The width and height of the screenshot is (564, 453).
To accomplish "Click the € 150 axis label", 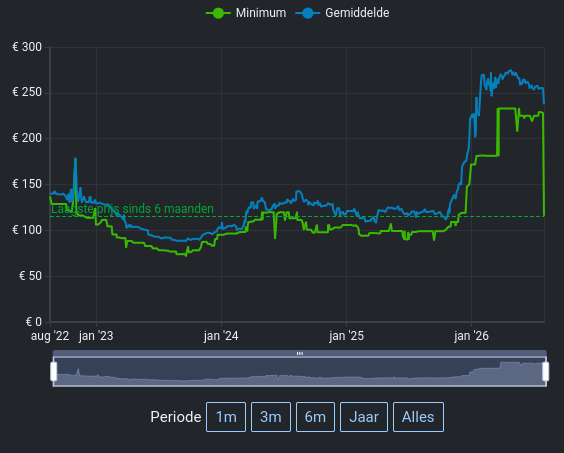I will 27,184.
